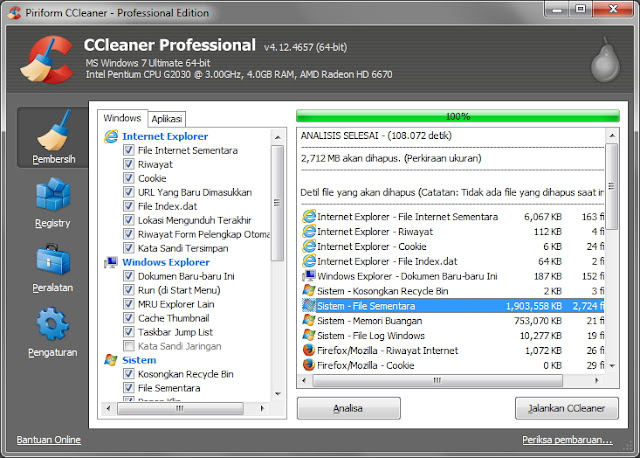
Task: Uncheck Kosongkan Recycle Bin checkbox
Action: point(129,374)
